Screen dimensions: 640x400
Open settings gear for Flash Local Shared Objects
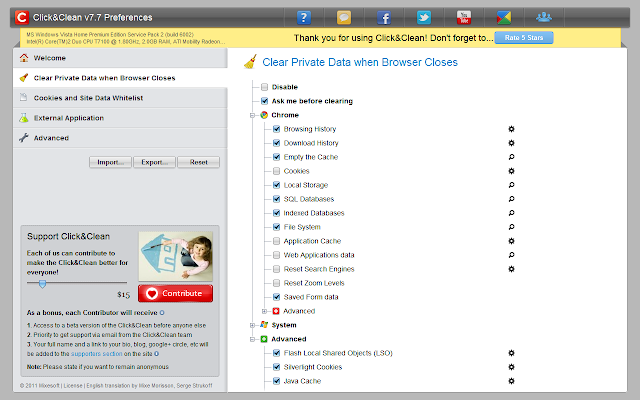(511, 353)
